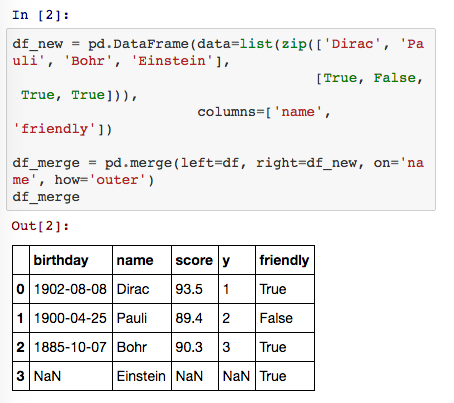Click the birthday cell 1900-04-25
454x403 pixels.
[x=71, y=318]
